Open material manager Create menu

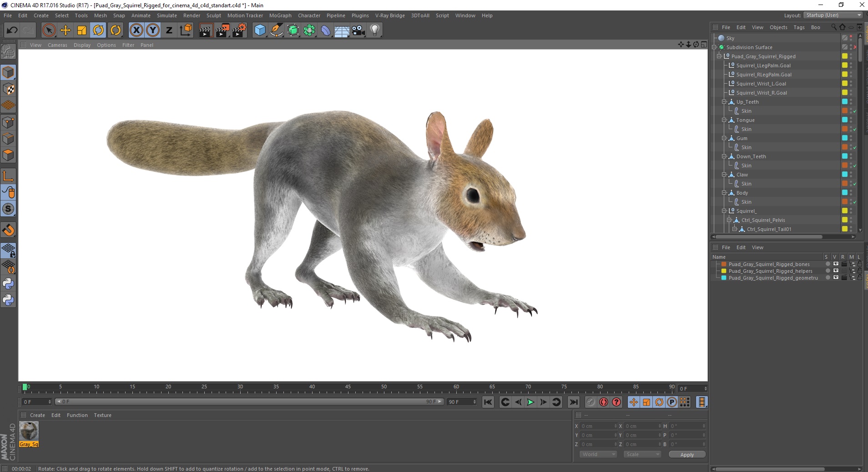pyautogui.click(x=37, y=415)
